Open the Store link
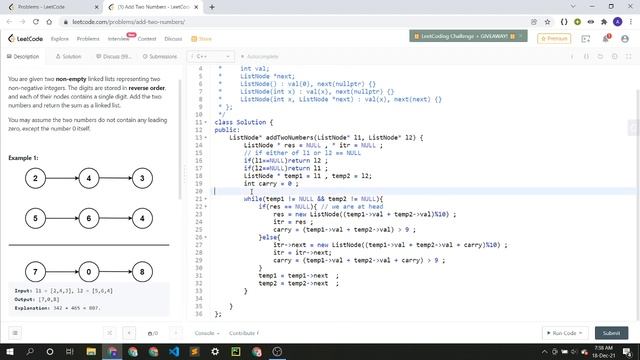 tap(202, 39)
